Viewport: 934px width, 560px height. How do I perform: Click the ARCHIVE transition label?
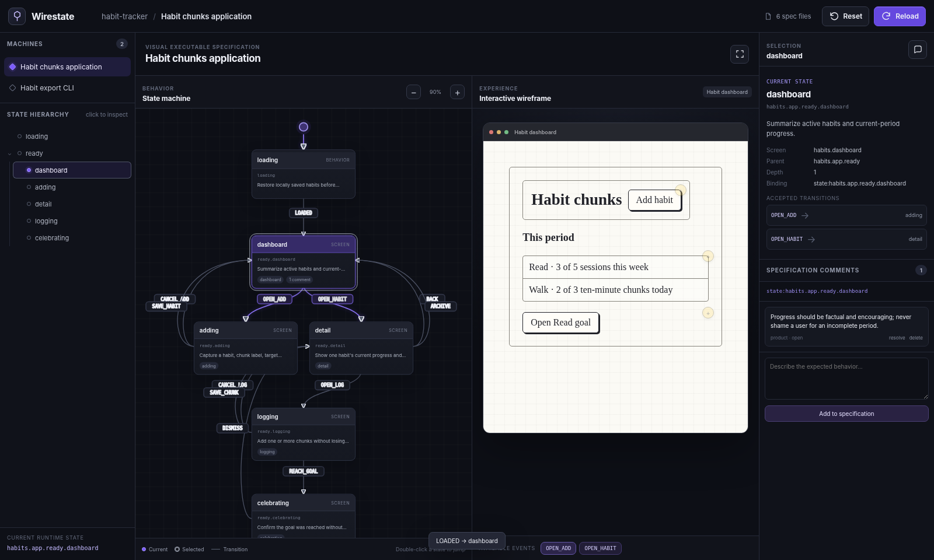(441, 306)
